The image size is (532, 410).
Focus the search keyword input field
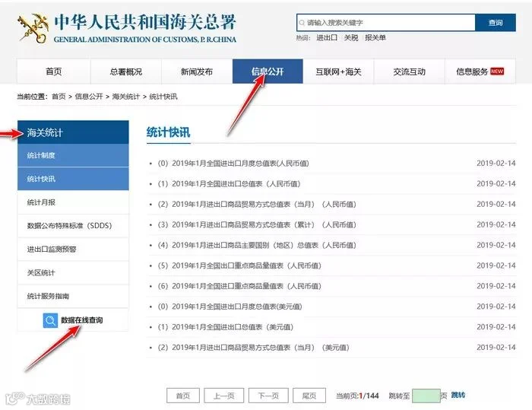(386, 23)
